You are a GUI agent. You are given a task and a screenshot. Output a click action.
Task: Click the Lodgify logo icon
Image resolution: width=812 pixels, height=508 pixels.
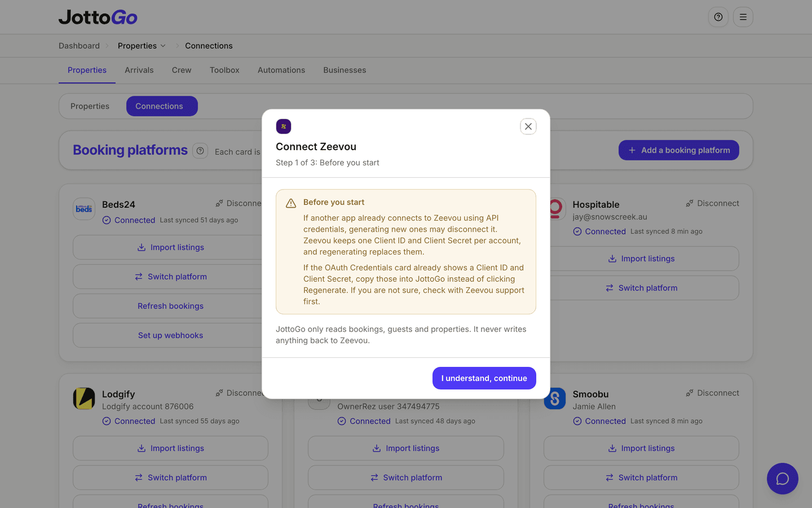(x=84, y=398)
